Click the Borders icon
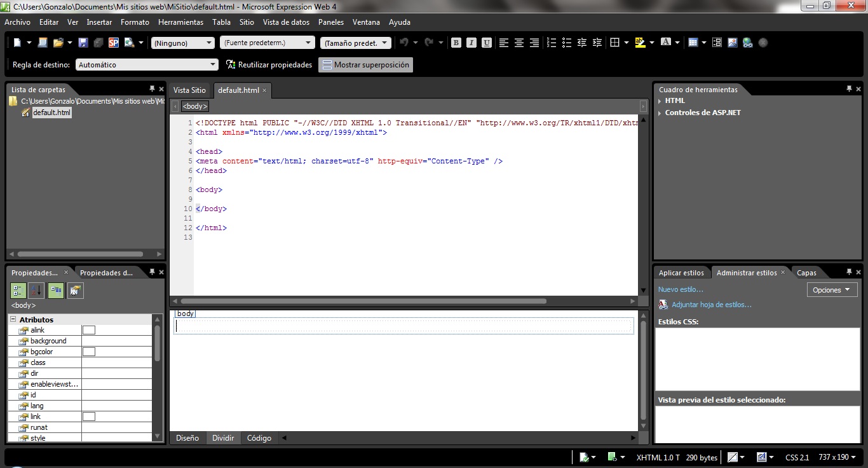This screenshot has width=868, height=468. [614, 43]
